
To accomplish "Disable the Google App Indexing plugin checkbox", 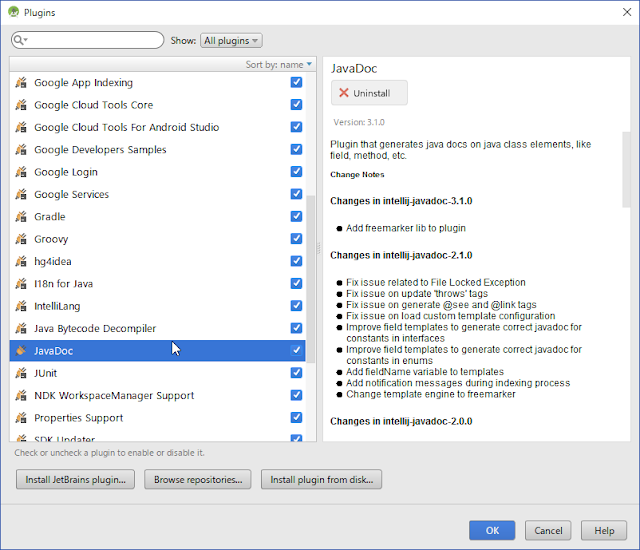I will pyautogui.click(x=296, y=82).
